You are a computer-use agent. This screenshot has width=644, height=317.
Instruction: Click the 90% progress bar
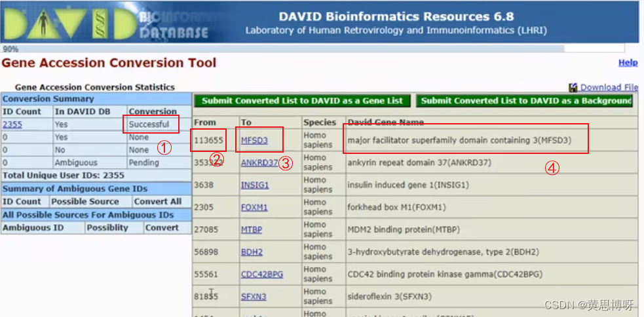coord(313,49)
